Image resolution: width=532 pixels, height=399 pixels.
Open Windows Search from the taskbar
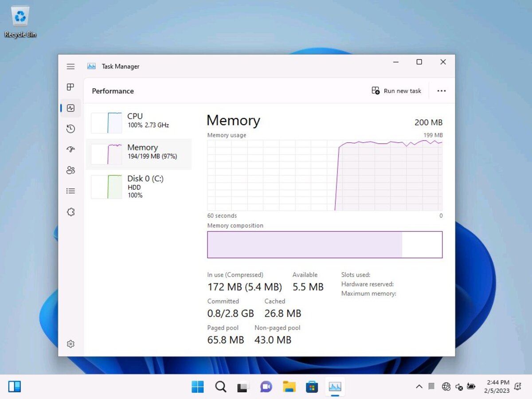click(x=220, y=387)
